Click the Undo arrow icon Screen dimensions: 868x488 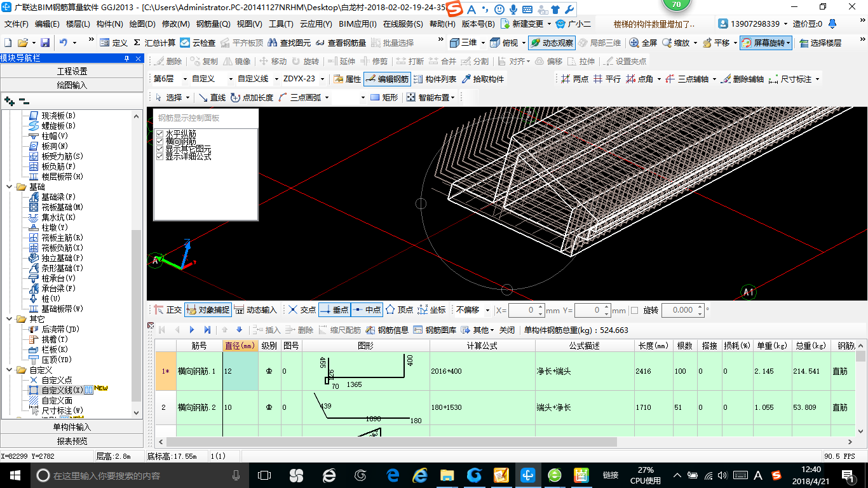click(x=64, y=43)
